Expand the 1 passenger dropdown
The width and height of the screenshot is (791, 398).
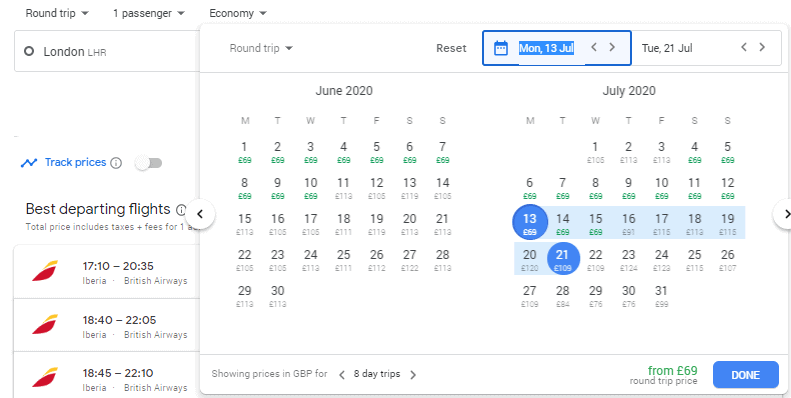click(149, 13)
